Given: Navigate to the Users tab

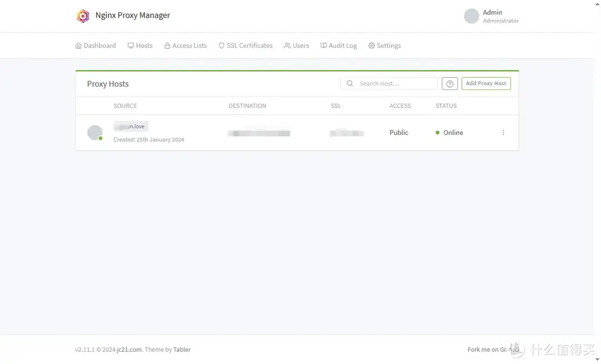Looking at the screenshot, I should (296, 46).
